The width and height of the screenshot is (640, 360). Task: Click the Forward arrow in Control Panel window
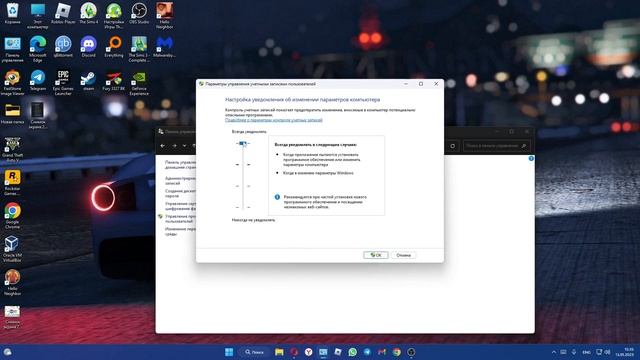pos(174,146)
